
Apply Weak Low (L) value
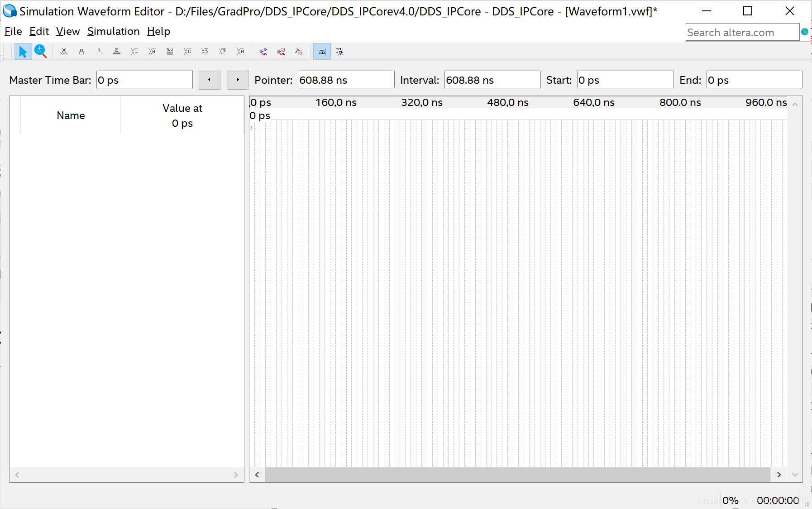pos(134,52)
